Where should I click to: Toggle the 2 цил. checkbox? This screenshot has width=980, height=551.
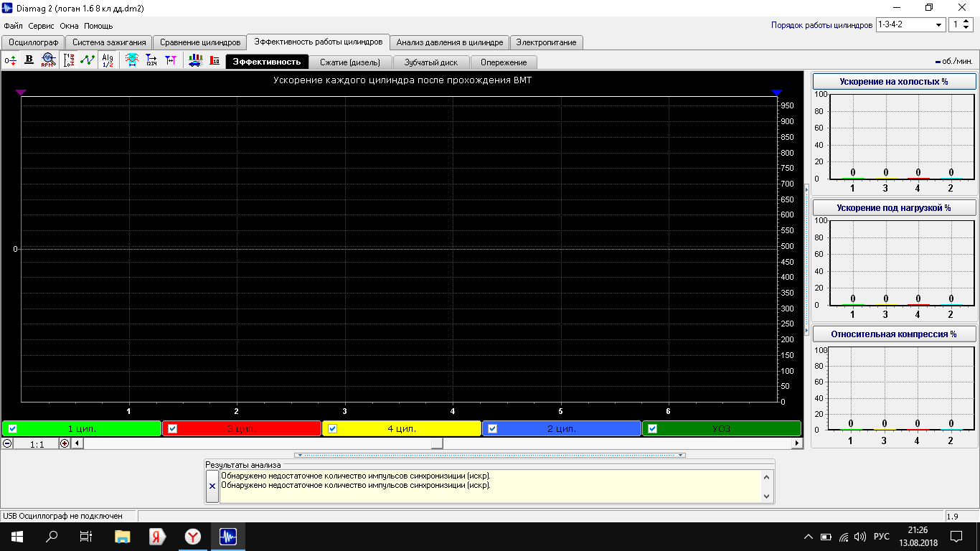[x=492, y=429]
